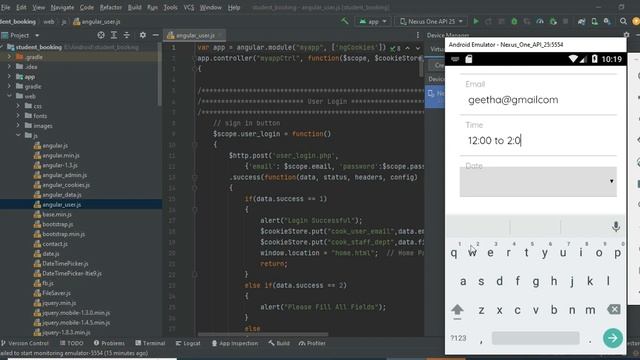Open the File menu
This screenshot has height=360, width=640.
click(5, 7)
